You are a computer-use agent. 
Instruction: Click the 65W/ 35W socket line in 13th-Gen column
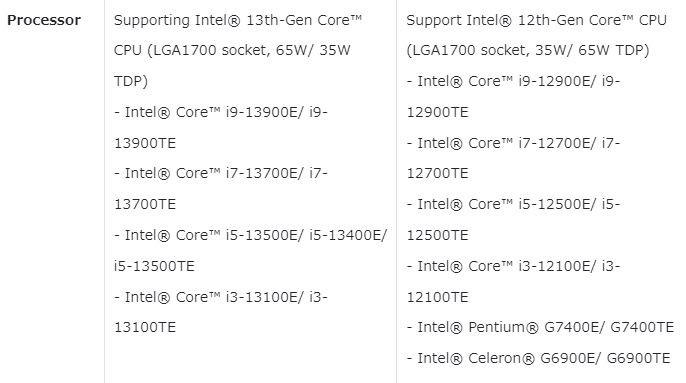[232, 50]
